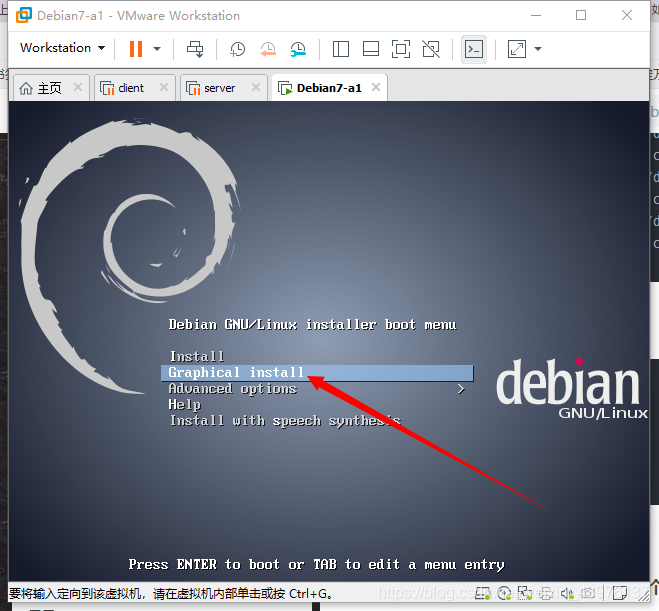Click the message log note icon
This screenshot has height=611, width=659.
click(x=620, y=593)
